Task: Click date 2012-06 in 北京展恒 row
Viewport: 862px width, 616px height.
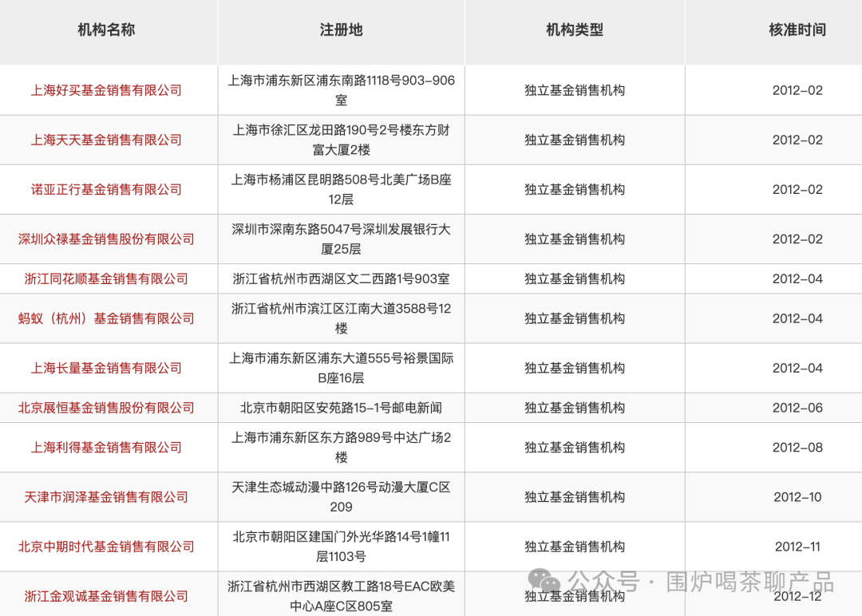Action: coord(797,407)
